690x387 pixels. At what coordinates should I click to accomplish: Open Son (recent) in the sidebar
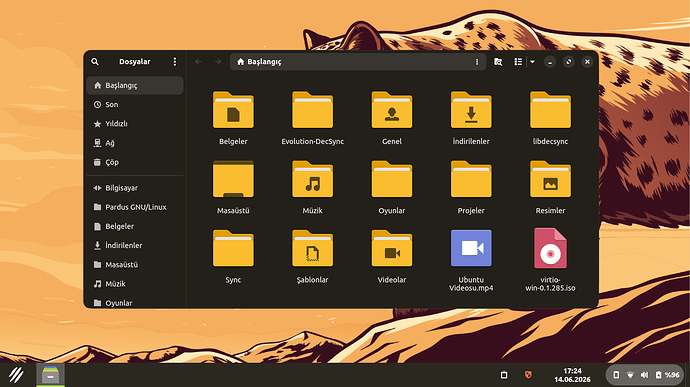135,105
